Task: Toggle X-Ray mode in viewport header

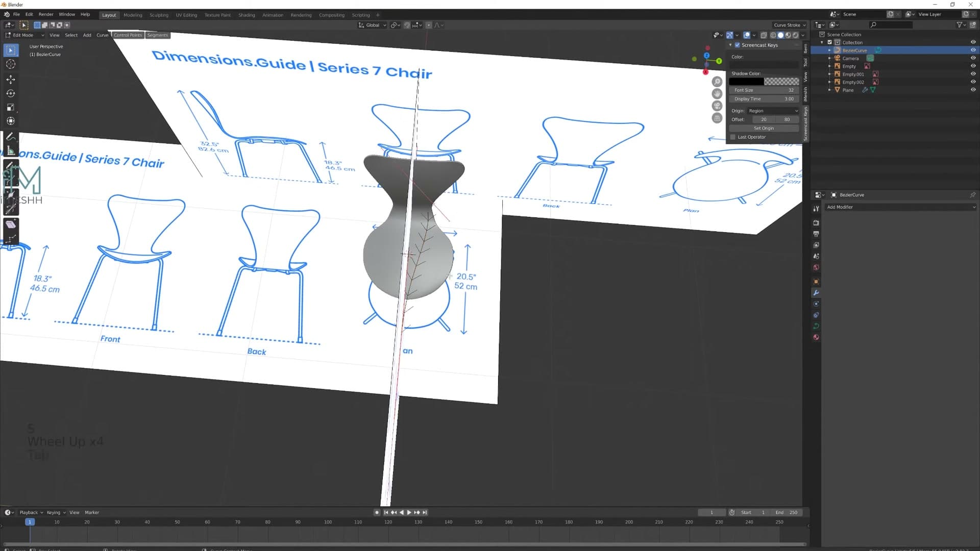Action: click(x=764, y=35)
